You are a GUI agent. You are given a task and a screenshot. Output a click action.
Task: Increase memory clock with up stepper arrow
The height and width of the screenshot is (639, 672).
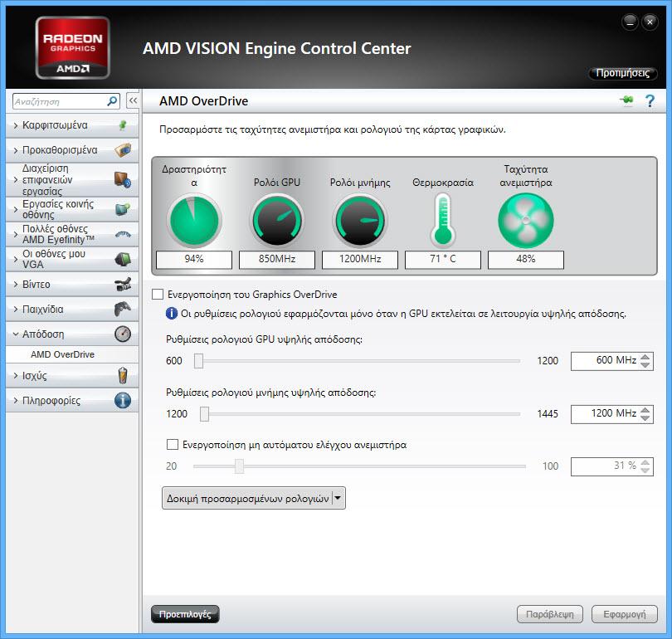point(645,409)
